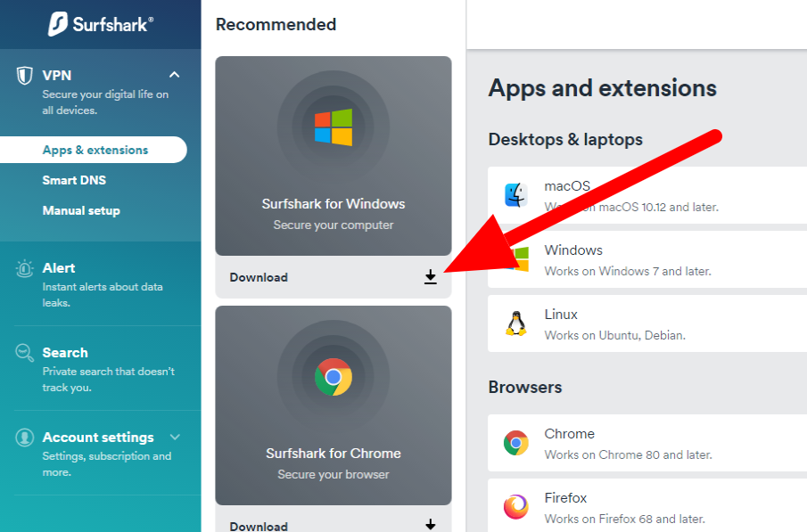
Task: Click the Chrome logo in recommended card
Action: (334, 377)
